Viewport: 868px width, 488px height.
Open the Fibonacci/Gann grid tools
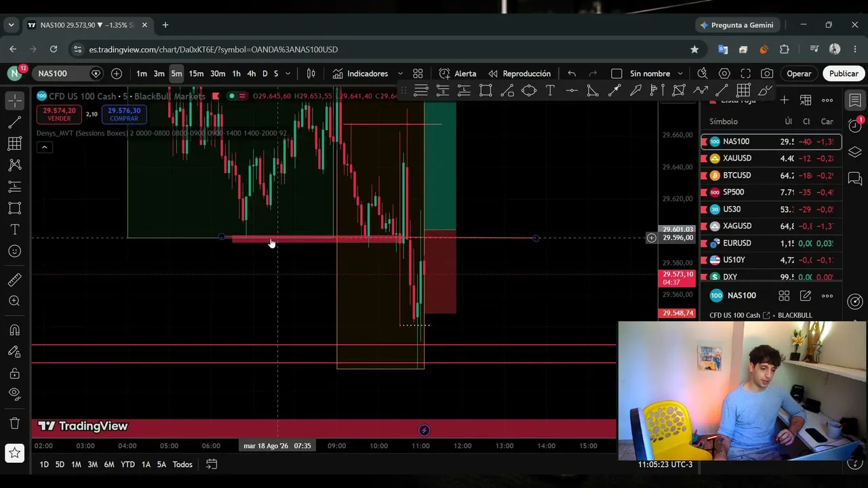click(14, 144)
